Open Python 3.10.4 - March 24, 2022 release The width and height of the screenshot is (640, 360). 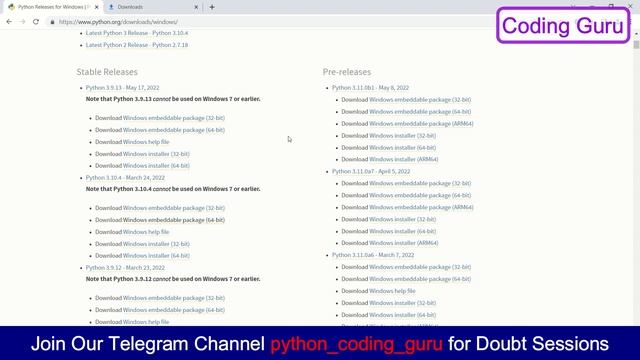[x=125, y=178]
